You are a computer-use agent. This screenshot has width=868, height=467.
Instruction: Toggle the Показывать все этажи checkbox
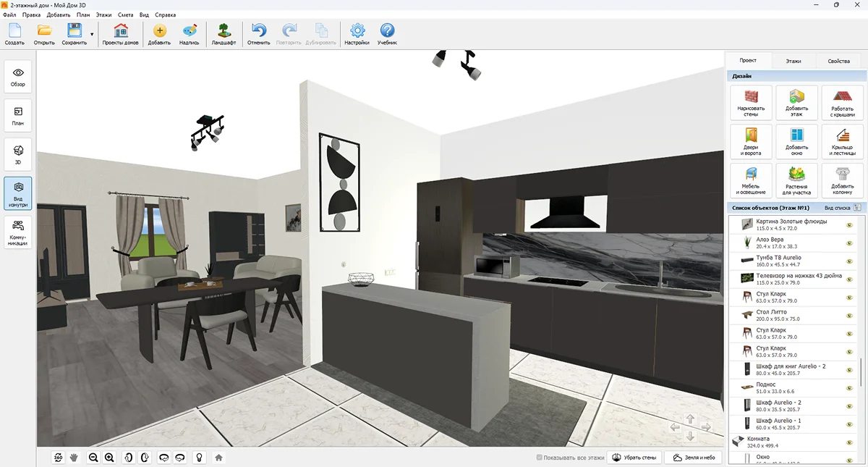540,458
